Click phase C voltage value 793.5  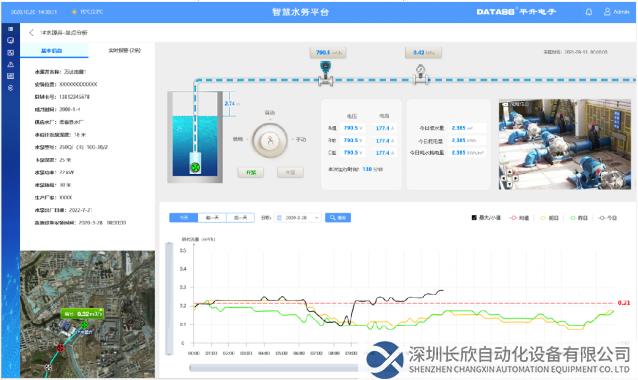click(352, 153)
